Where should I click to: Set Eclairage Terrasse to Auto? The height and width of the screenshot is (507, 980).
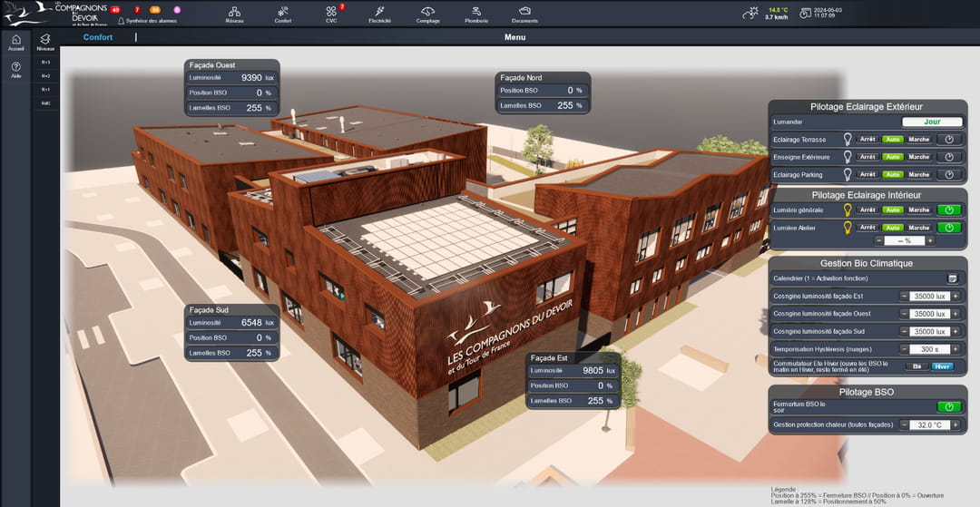[x=893, y=140]
